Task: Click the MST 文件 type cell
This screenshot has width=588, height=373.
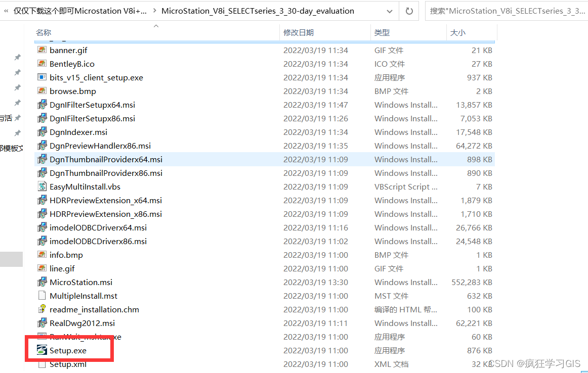Action: click(x=391, y=296)
